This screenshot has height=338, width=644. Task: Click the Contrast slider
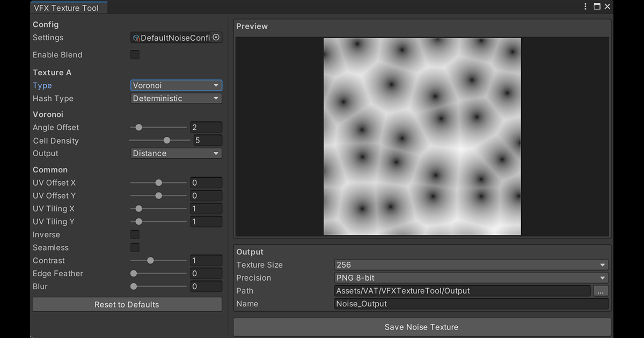click(158, 260)
